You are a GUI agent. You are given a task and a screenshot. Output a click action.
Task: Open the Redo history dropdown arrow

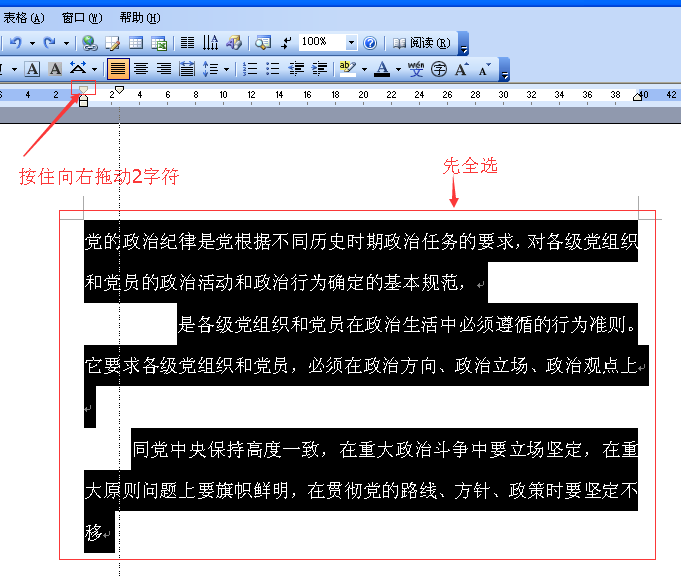[x=66, y=43]
